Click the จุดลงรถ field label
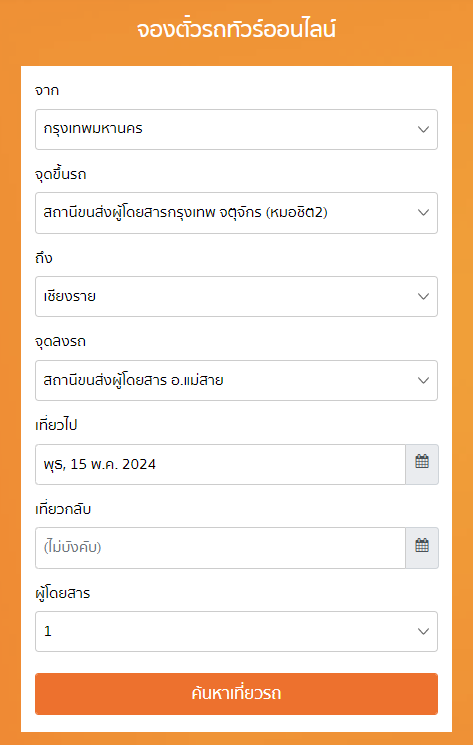 [x=61, y=342]
